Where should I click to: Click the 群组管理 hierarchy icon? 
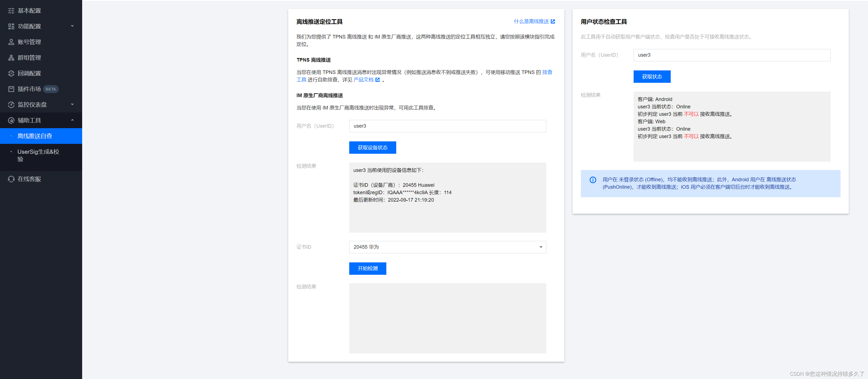pos(11,58)
